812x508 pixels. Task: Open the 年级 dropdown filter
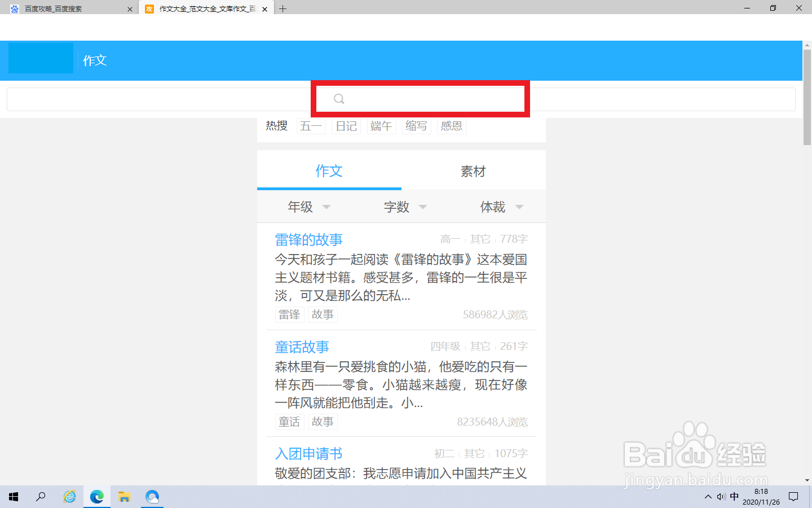tap(308, 207)
